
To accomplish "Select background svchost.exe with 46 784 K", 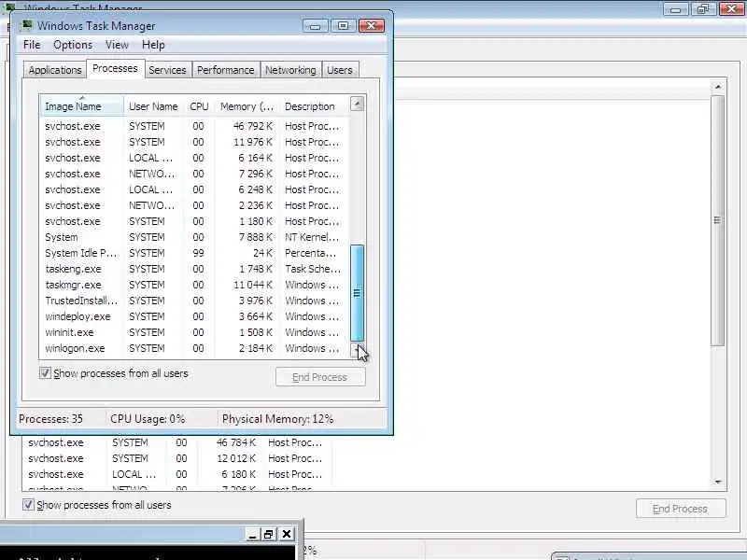I will [176, 442].
